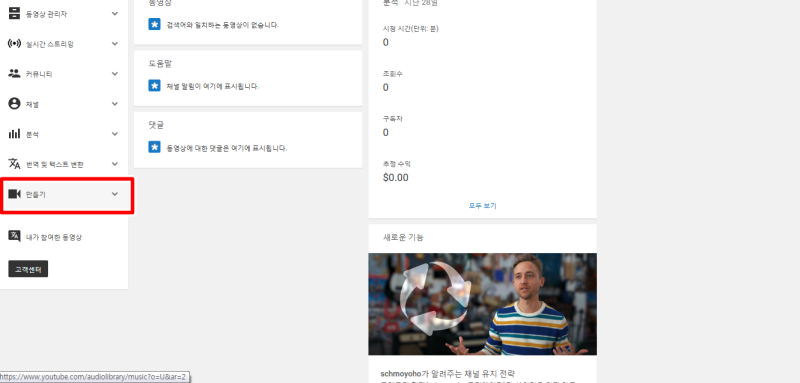This screenshot has height=383, width=800.
Task: Click the 댓글 widget heading
Action: (157, 125)
